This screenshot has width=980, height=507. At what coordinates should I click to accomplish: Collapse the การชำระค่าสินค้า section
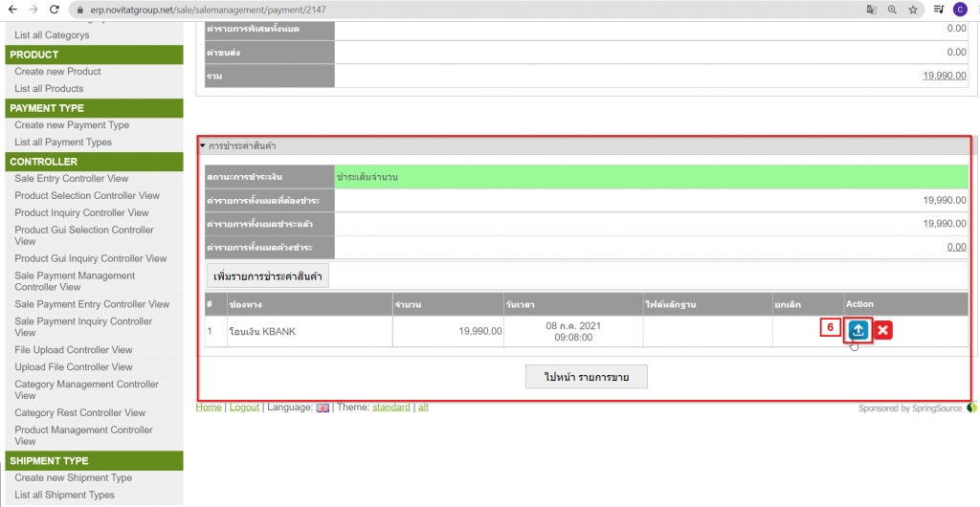point(203,145)
